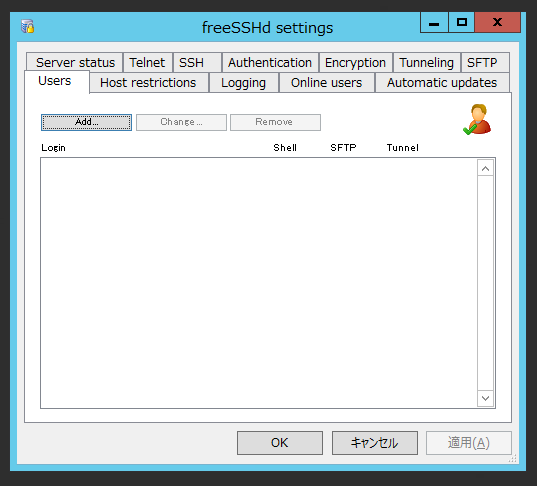Minimize the freeSSHd settings window
Screen dimensions: 537x486
434,23
